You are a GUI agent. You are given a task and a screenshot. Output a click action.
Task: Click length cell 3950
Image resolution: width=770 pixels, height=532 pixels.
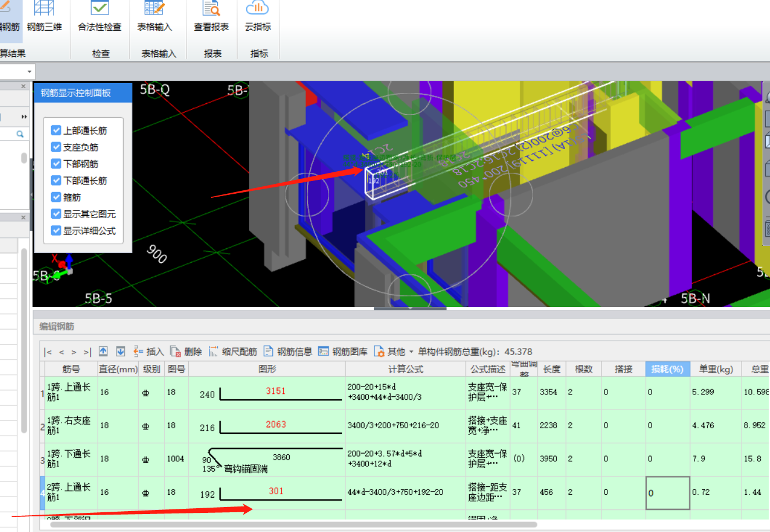point(548,459)
